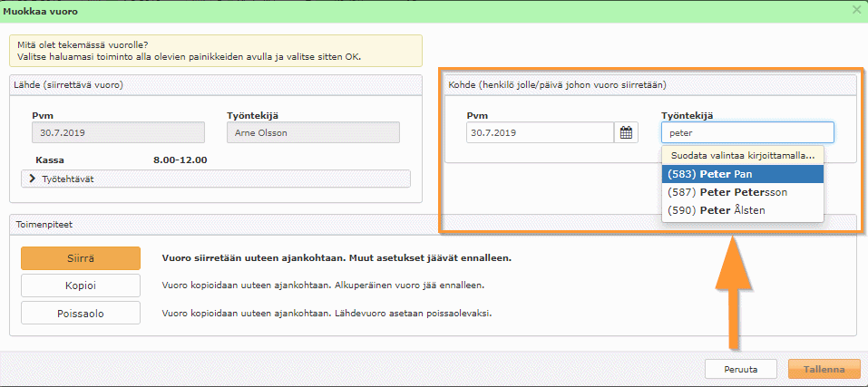
Task: Close the Muokkaa vuoro dialog
Action: point(857,11)
